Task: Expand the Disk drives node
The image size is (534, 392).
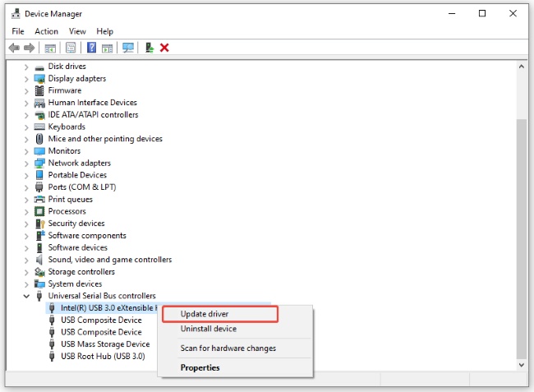Action: click(x=26, y=67)
